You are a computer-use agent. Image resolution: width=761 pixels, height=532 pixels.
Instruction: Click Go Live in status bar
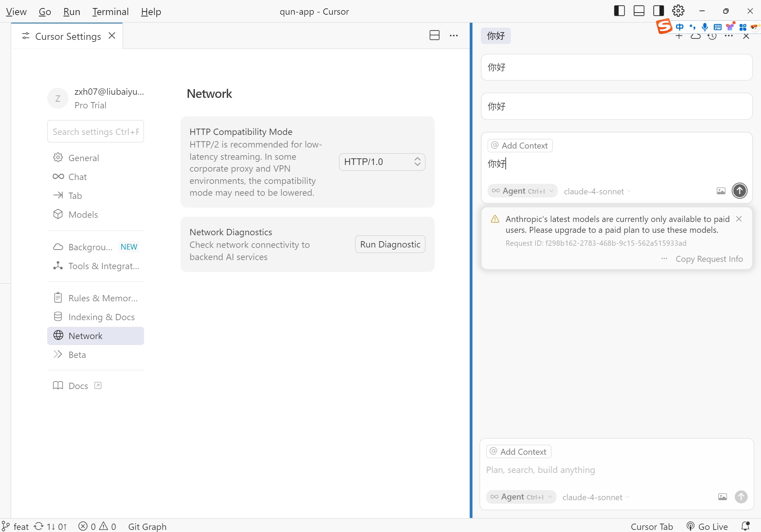pyautogui.click(x=707, y=526)
